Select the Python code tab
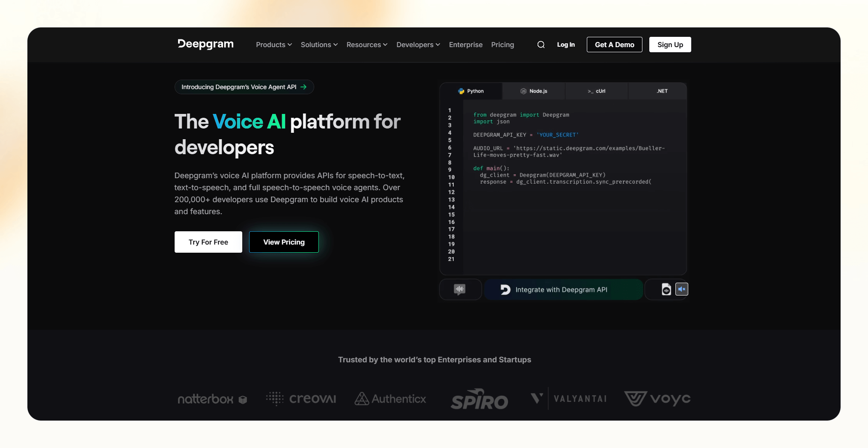The width and height of the screenshot is (868, 448). pyautogui.click(x=471, y=91)
